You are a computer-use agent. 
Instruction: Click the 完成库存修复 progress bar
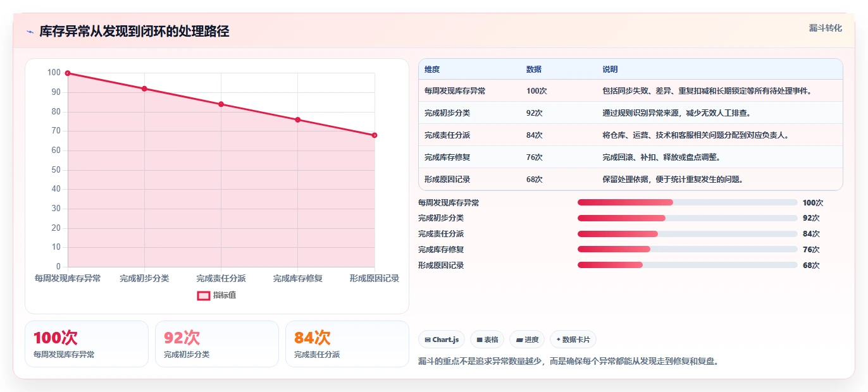click(687, 249)
